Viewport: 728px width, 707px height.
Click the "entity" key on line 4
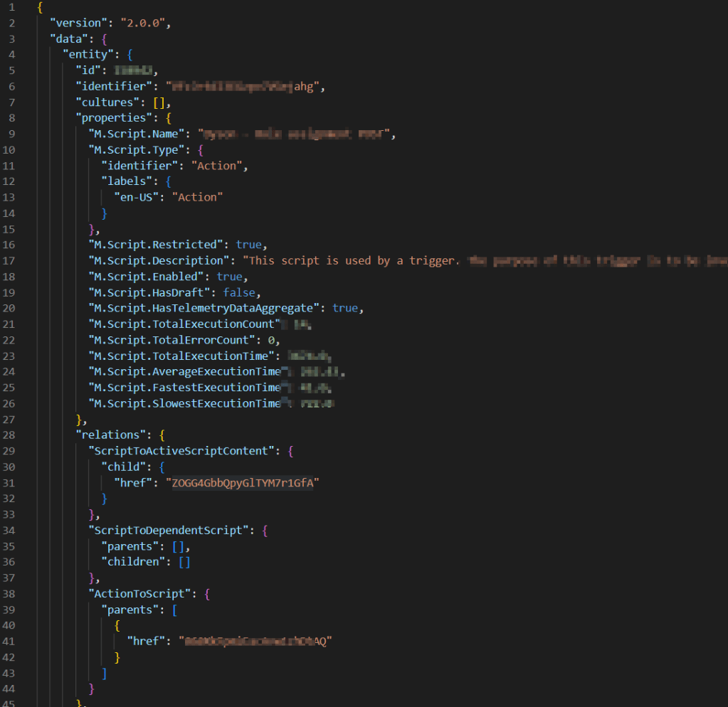88,55
